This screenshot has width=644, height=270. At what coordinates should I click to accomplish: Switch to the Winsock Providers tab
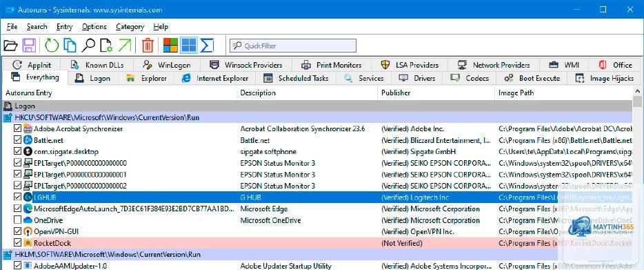[246, 65]
